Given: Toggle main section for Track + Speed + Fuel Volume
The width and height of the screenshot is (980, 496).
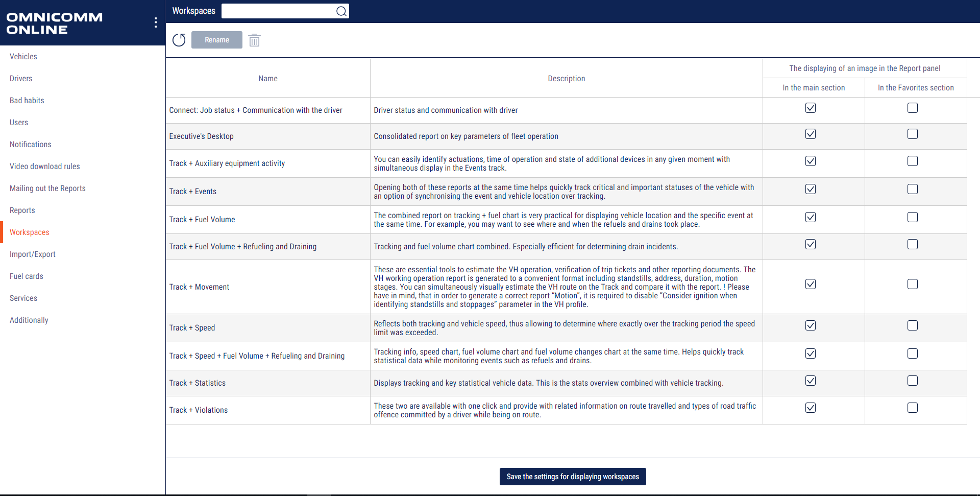Looking at the screenshot, I should pyautogui.click(x=811, y=353).
